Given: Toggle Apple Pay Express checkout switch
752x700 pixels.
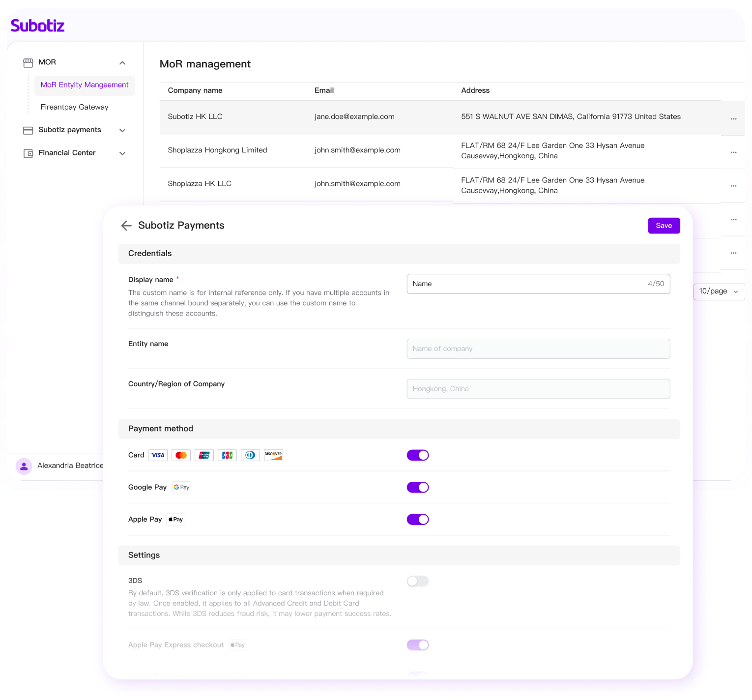Looking at the screenshot, I should point(418,645).
